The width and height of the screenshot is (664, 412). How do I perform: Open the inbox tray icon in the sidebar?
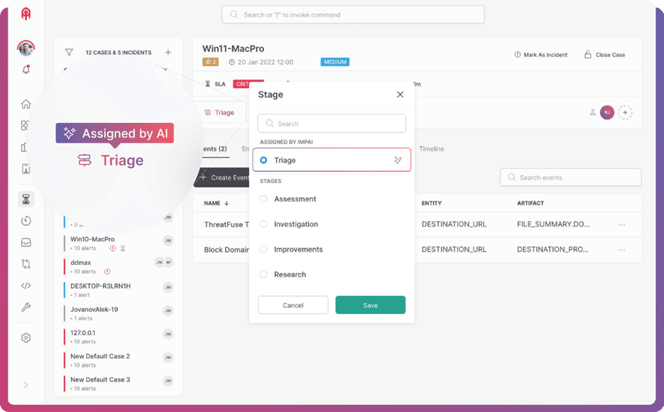[x=26, y=242]
